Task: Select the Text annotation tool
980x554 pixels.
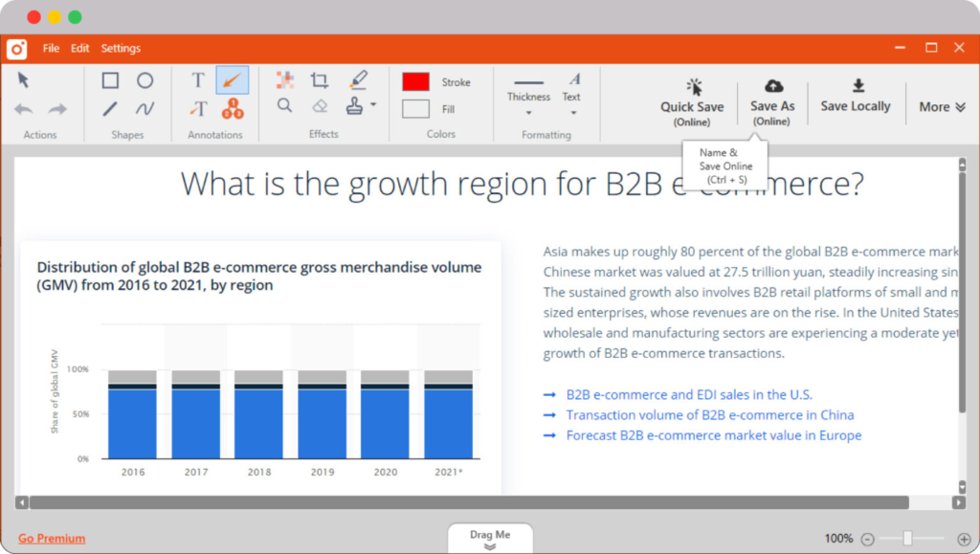Action: (x=198, y=81)
